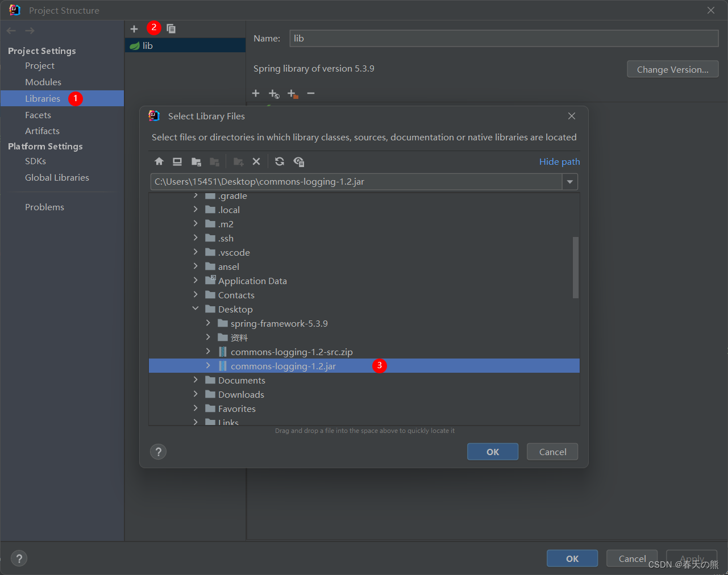Expand the .local folder

tap(195, 210)
